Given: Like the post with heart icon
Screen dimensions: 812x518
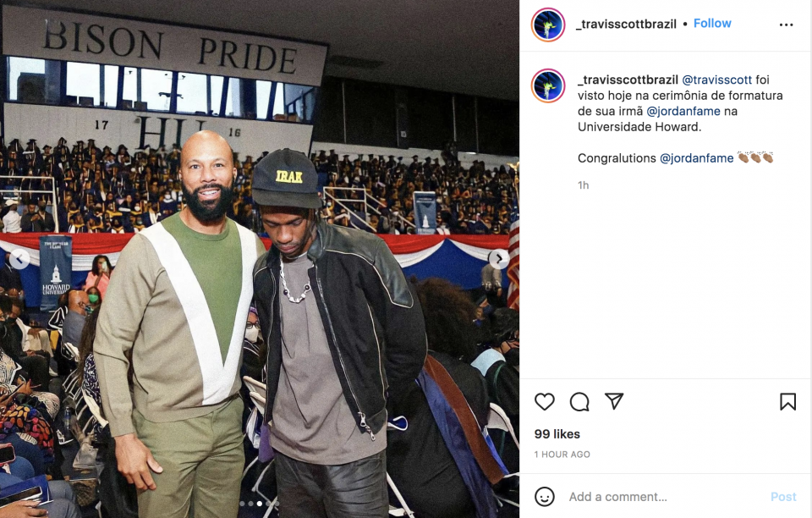Looking at the screenshot, I should pyautogui.click(x=544, y=401).
